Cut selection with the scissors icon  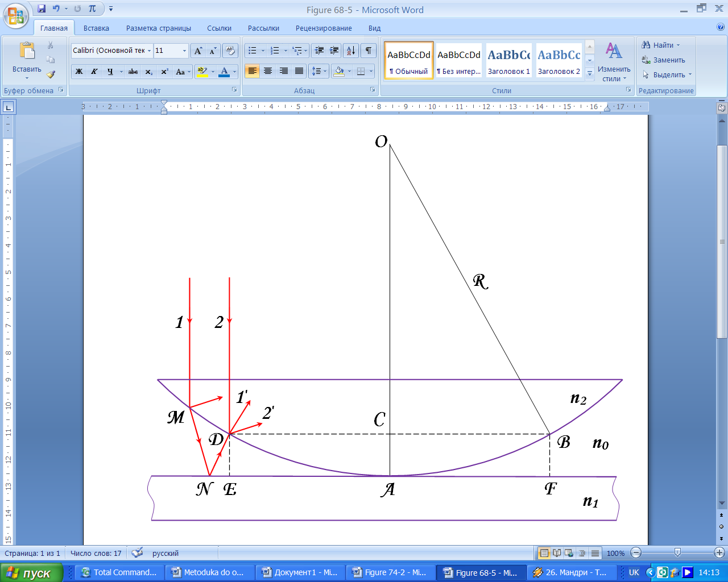click(x=51, y=45)
